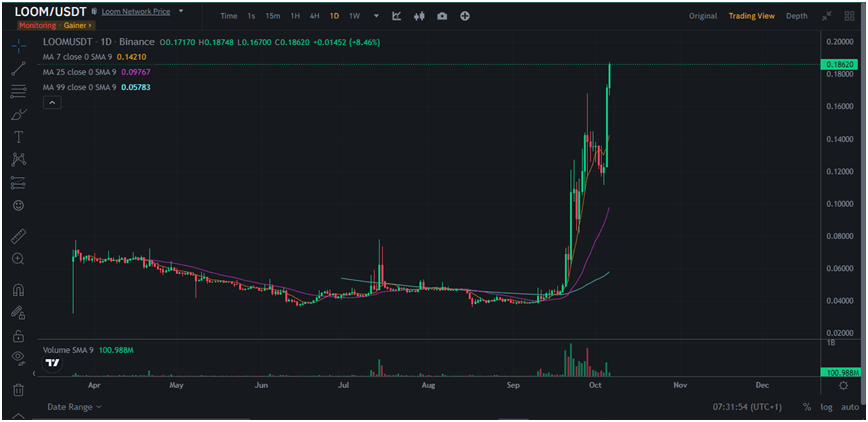Delete drawings with trash icon
The width and height of the screenshot is (868, 422).
[x=18, y=390]
